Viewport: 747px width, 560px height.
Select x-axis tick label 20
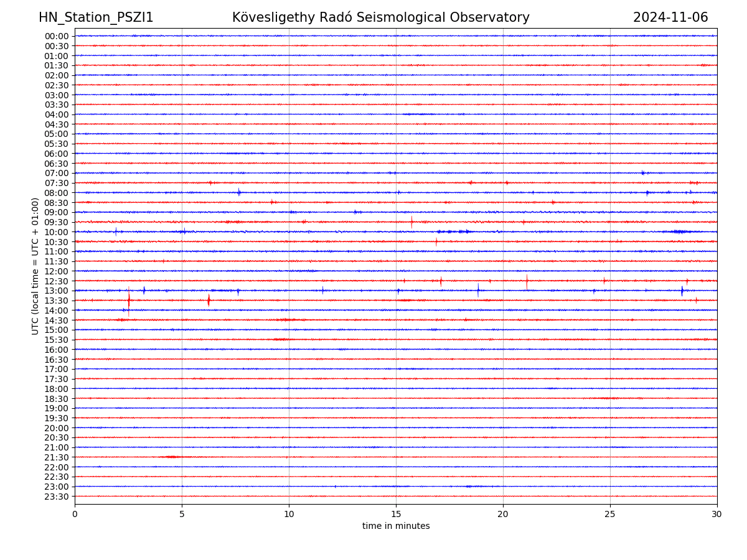[x=503, y=515]
